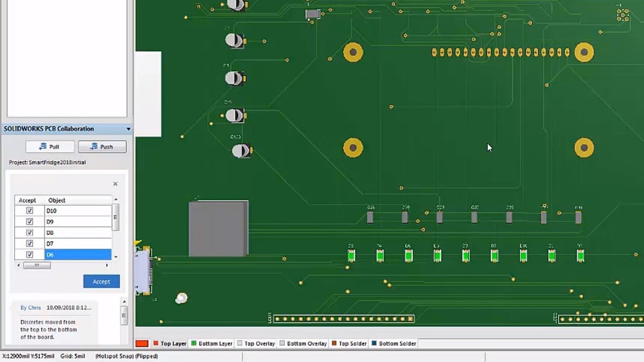Click the sync icon on the Push button
Viewport: 644px width, 362px height.
94,147
